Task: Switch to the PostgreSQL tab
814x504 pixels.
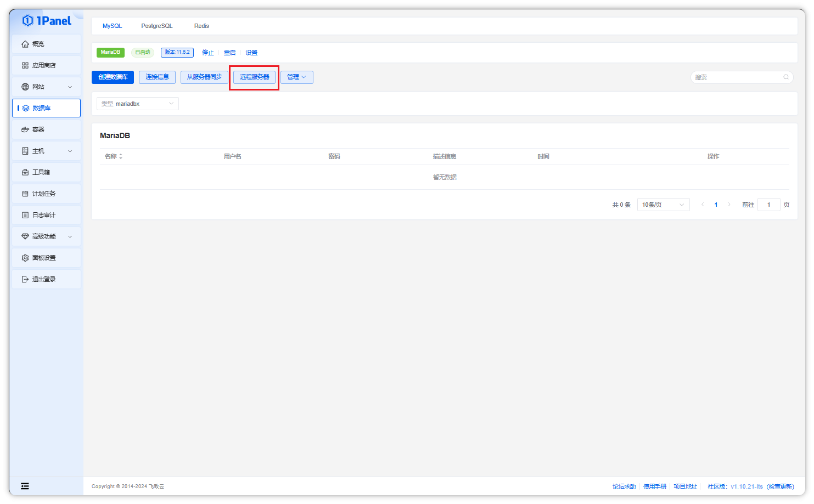Action: coord(157,26)
